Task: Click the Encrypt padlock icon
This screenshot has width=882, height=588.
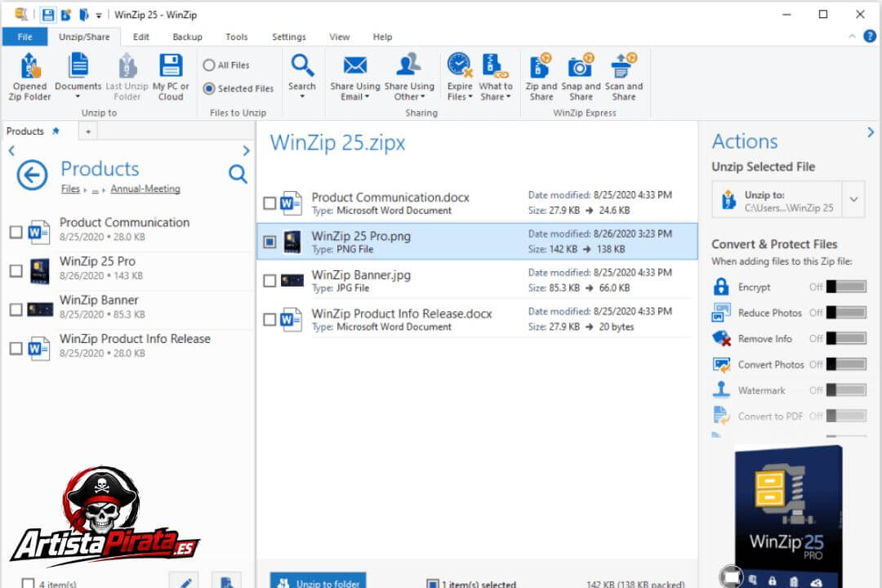Action: click(721, 287)
